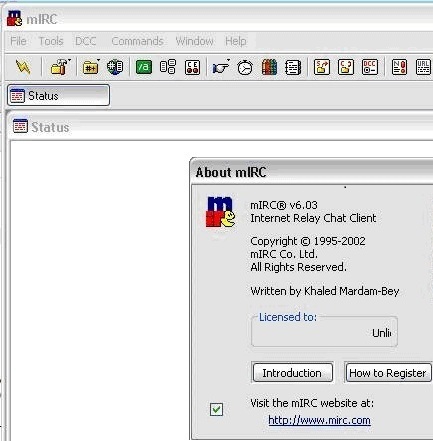Open the DCC Options icon

[370, 67]
